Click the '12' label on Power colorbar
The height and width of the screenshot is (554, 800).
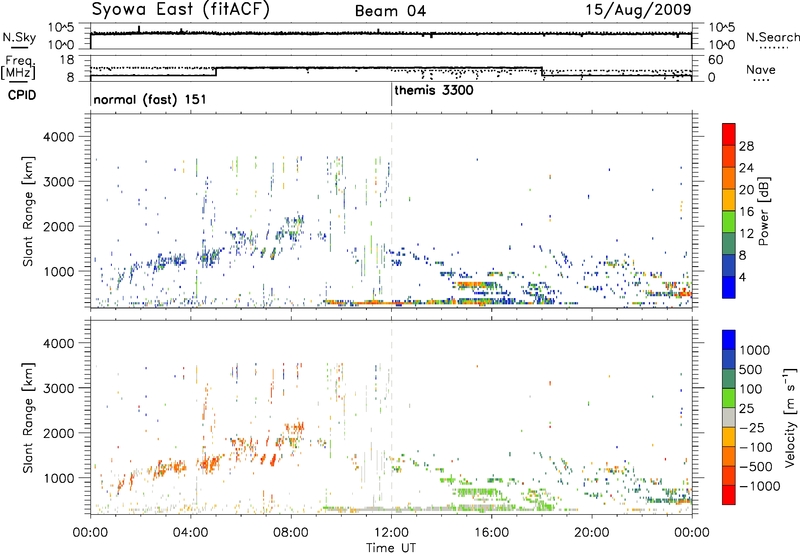(746, 233)
